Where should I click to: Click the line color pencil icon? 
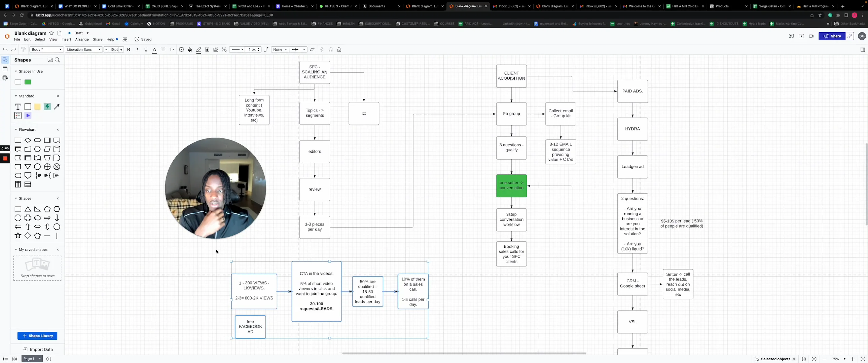[x=199, y=49]
